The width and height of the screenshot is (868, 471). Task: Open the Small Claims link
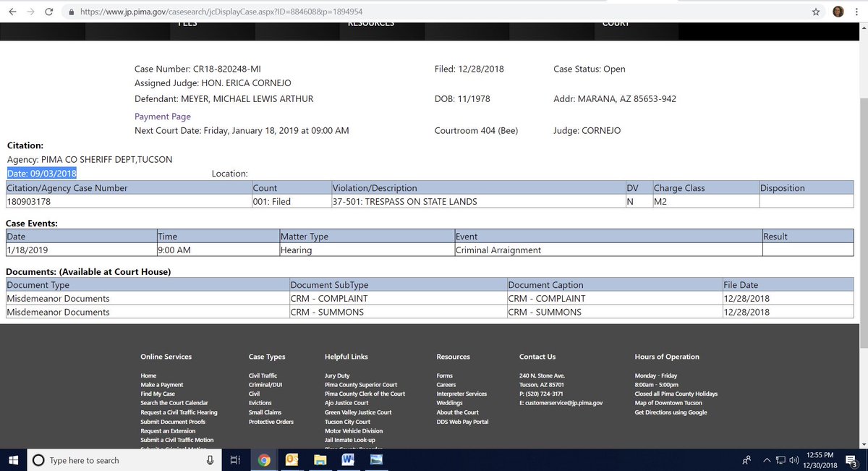coord(264,412)
